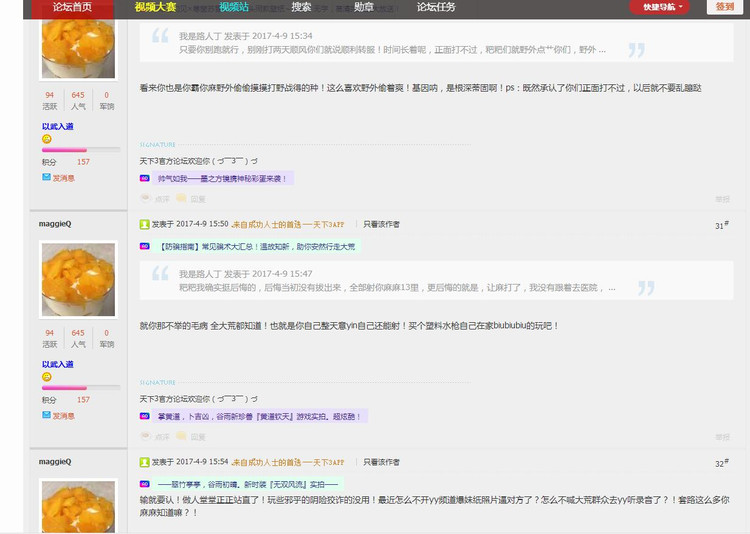The height and width of the screenshot is (534, 750).
Task: Click the 32# floor number link
Action: pyautogui.click(x=722, y=463)
